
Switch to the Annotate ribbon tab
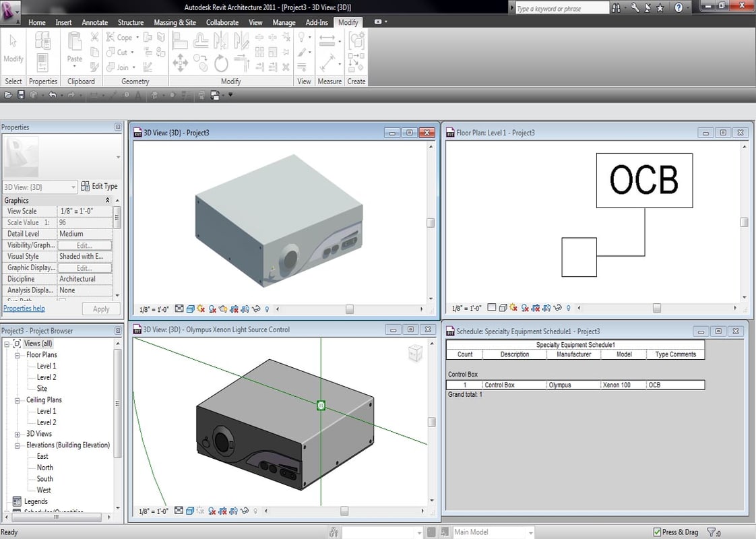pyautogui.click(x=94, y=22)
